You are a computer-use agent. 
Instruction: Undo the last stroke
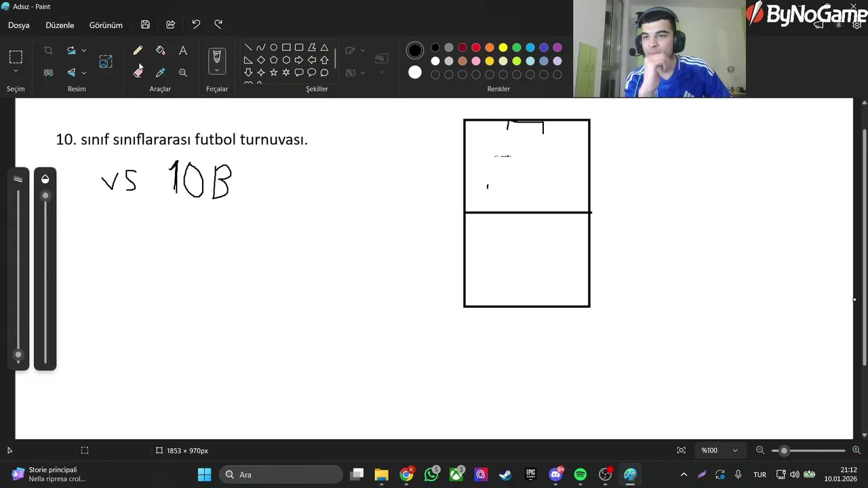[x=196, y=24]
